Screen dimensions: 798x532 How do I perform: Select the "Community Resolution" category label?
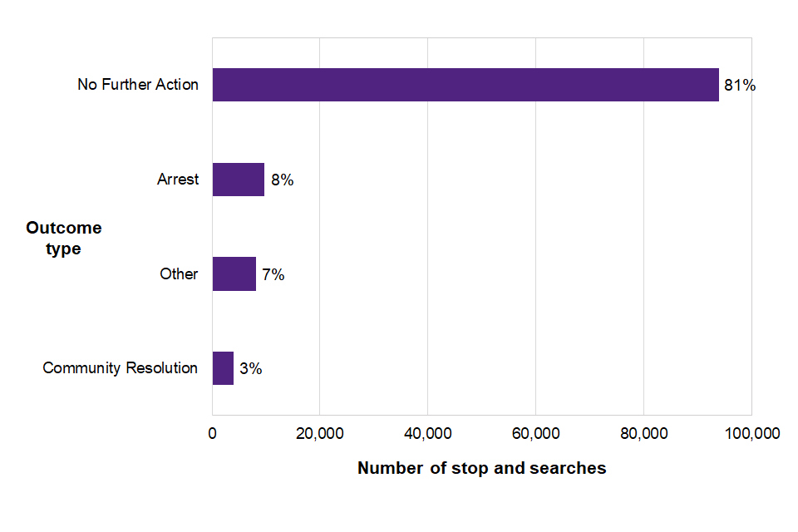(x=121, y=368)
